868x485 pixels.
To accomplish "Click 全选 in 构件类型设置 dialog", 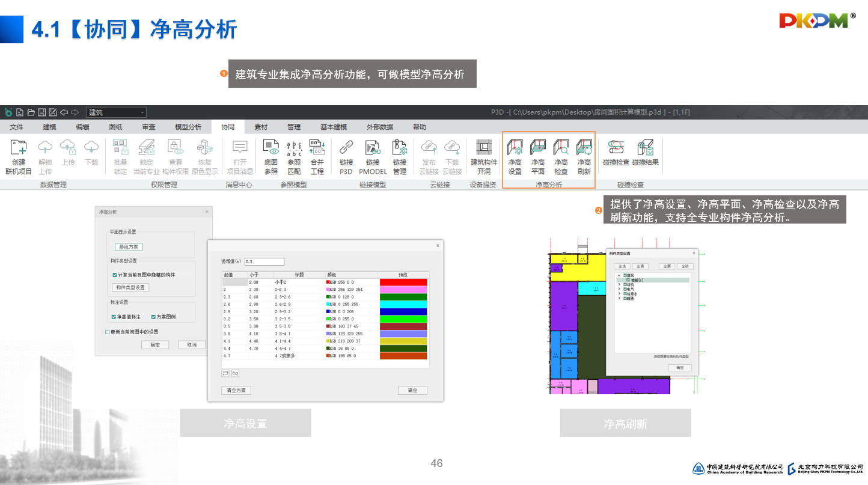I will point(622,266).
